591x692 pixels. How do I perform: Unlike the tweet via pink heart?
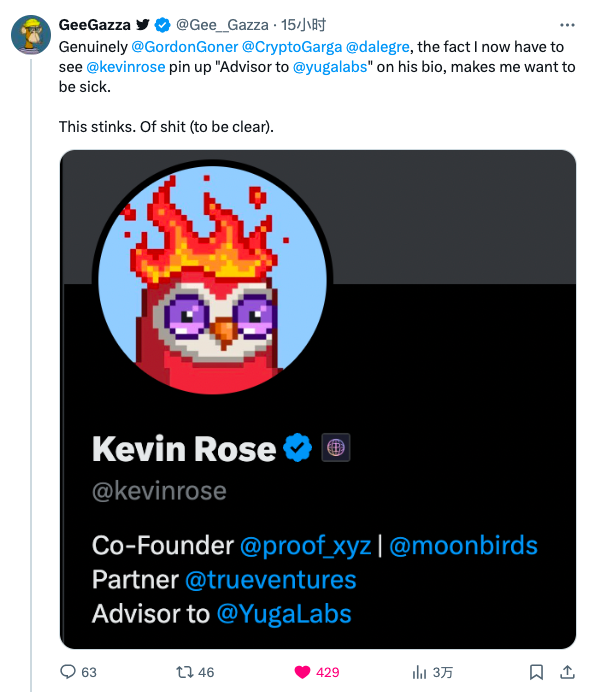[302, 672]
